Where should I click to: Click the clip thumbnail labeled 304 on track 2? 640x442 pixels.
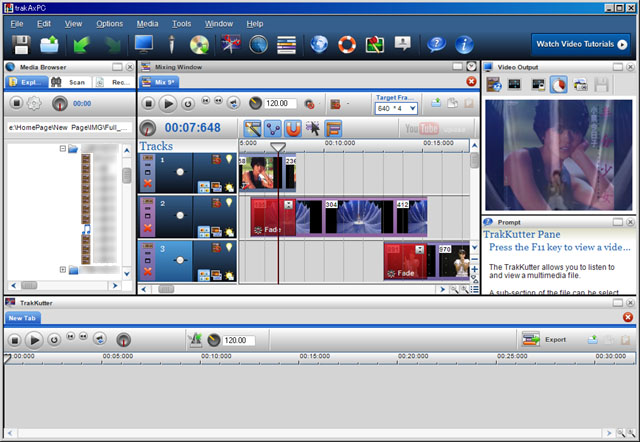click(x=359, y=217)
